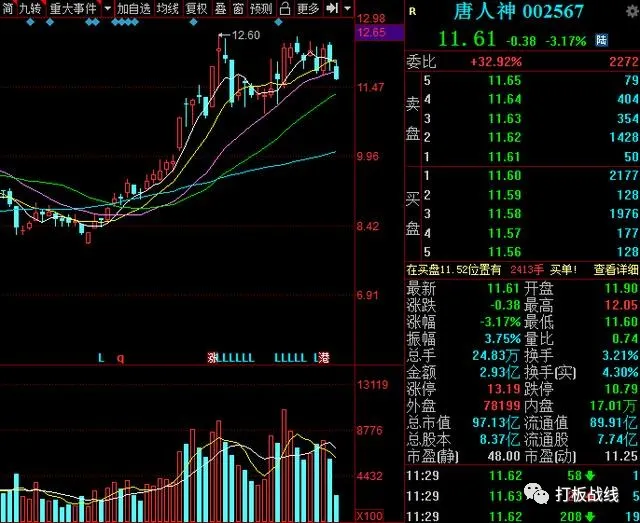
Task: Click 加自选 to add to watchlist
Action: [134, 8]
